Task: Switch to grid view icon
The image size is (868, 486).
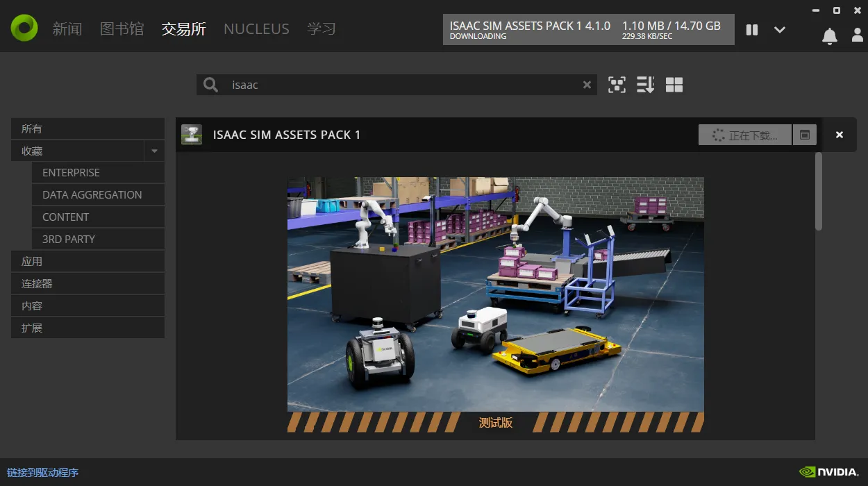Action: point(674,85)
